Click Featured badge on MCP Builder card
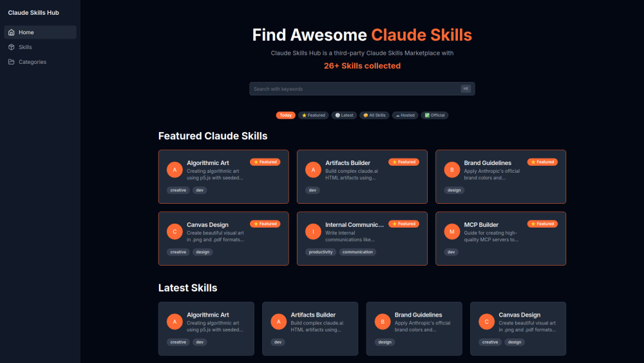 [x=542, y=224]
